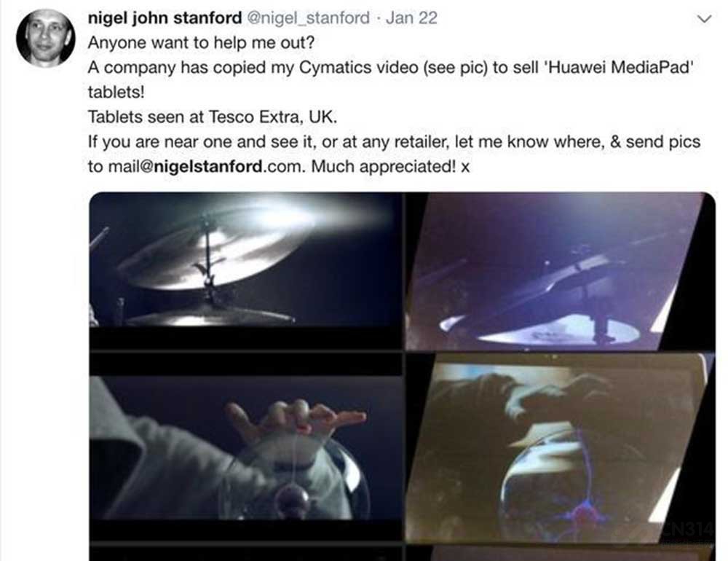The width and height of the screenshot is (728, 561).
Task: Open the original cymbal video still
Action: [x=245, y=270]
